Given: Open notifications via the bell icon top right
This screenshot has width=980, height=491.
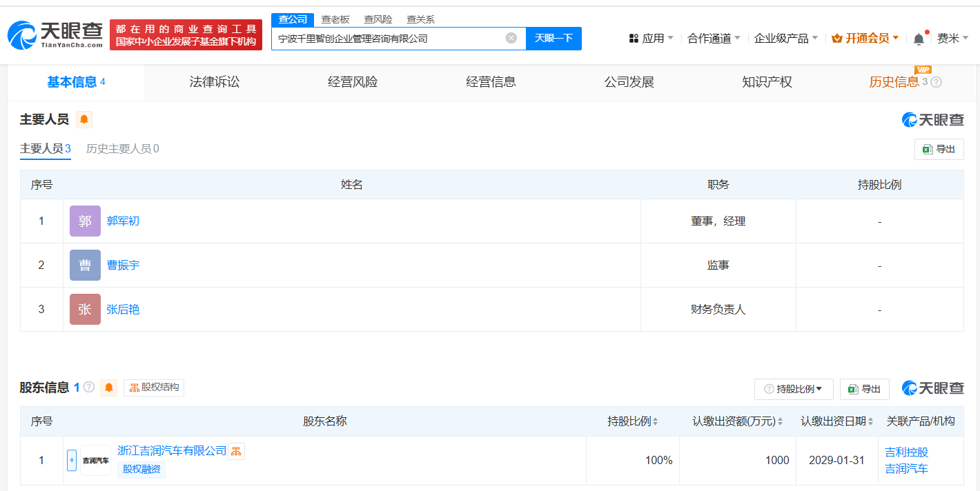Looking at the screenshot, I should coord(918,38).
